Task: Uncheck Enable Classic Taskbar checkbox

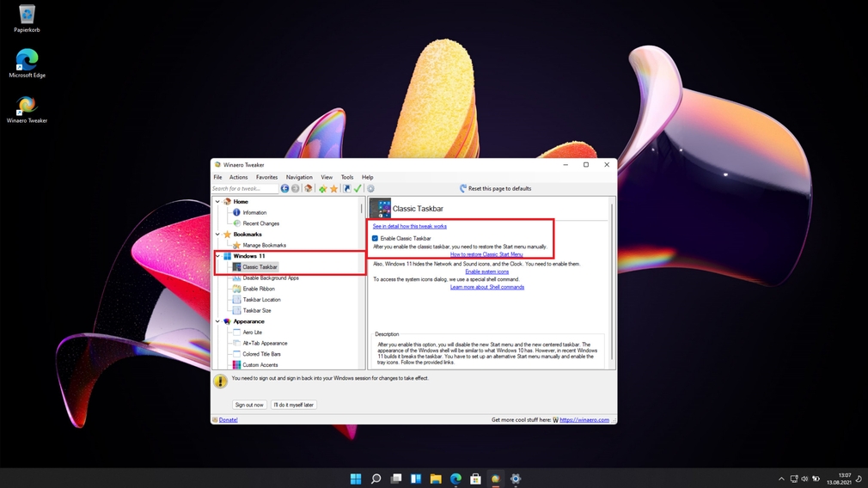Action: point(376,239)
